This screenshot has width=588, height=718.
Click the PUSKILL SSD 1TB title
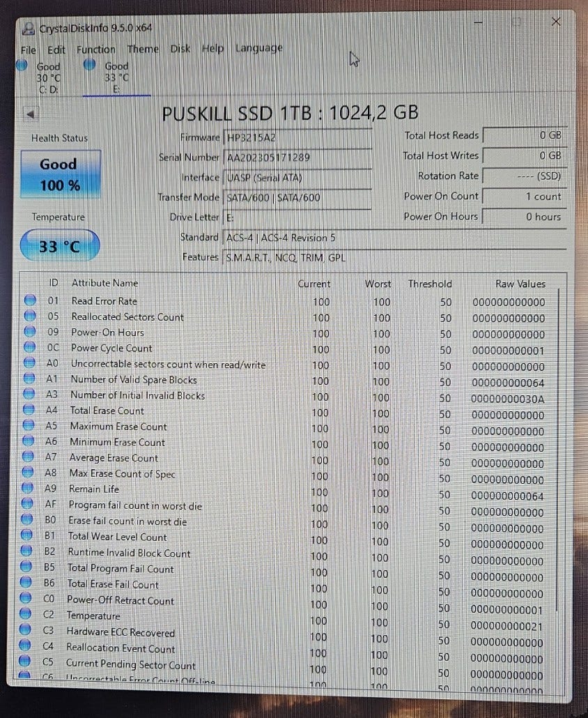pyautogui.click(x=290, y=113)
